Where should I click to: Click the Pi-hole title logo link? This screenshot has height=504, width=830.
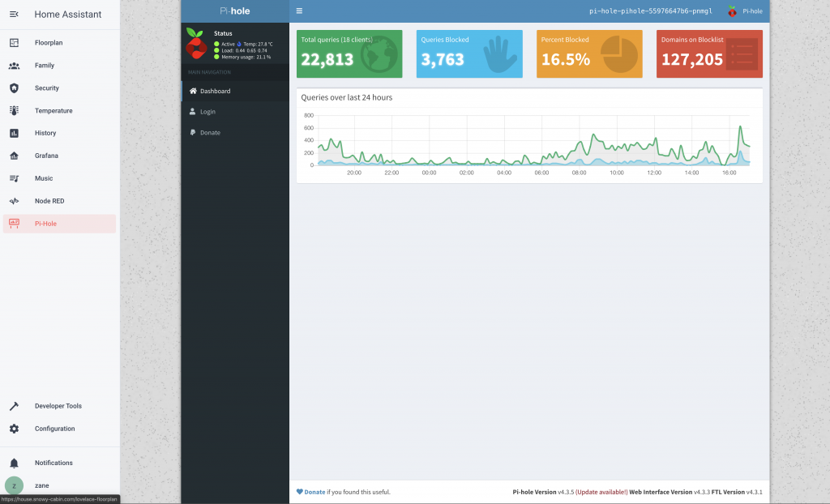point(235,11)
